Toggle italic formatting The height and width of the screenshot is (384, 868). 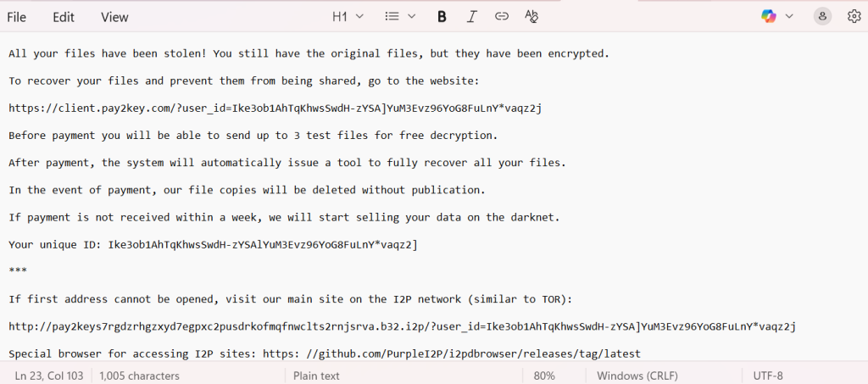[472, 16]
